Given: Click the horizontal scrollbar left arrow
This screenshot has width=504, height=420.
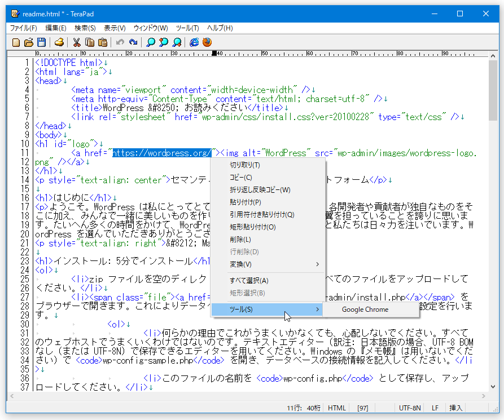Looking at the screenshot, I should click(12, 396).
